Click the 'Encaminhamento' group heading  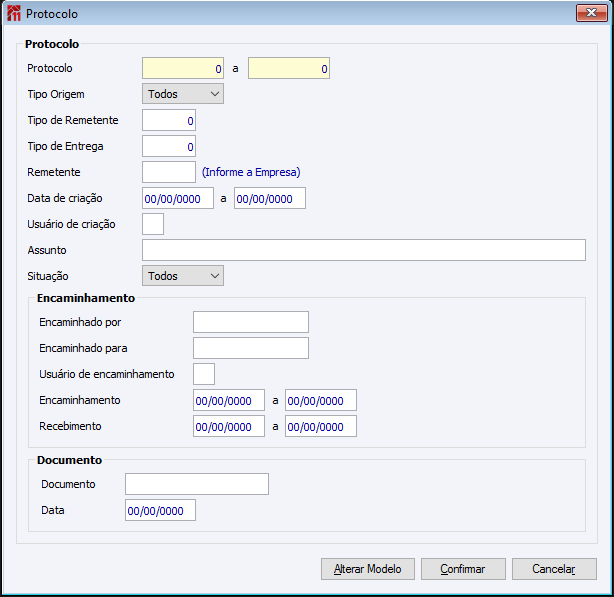click(x=86, y=298)
